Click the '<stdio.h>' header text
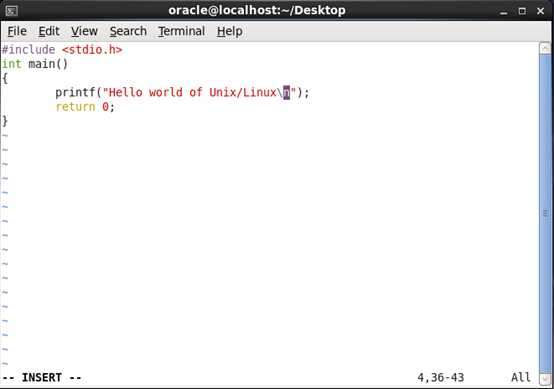 tap(92, 50)
